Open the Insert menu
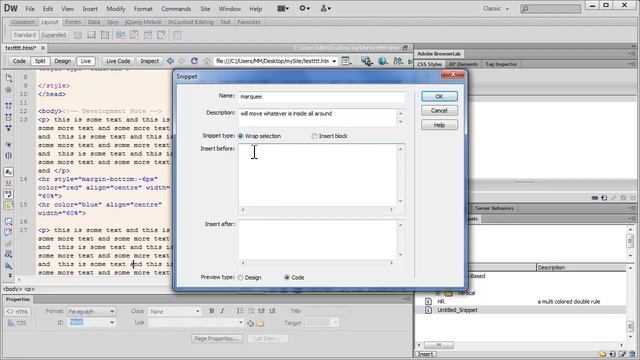 pyautogui.click(x=90, y=9)
